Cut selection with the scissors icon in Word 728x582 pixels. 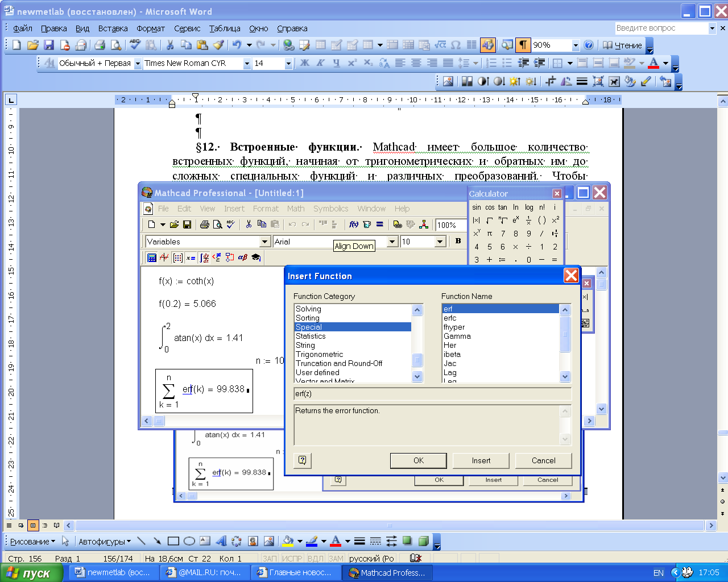coord(169,45)
